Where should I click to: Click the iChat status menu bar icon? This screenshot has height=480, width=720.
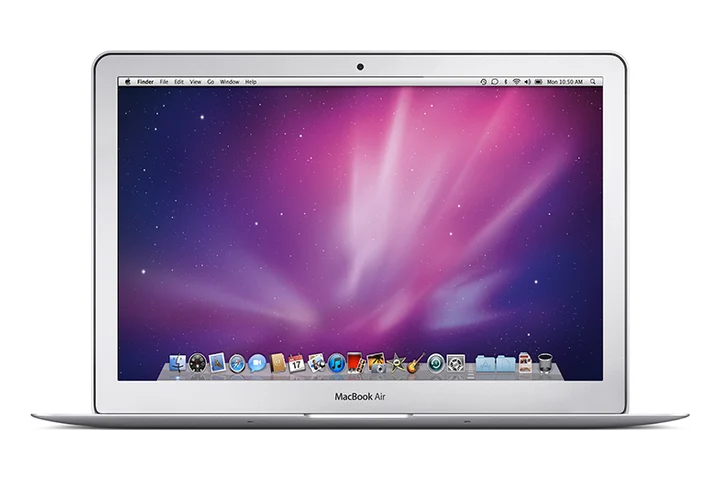pyautogui.click(x=495, y=82)
